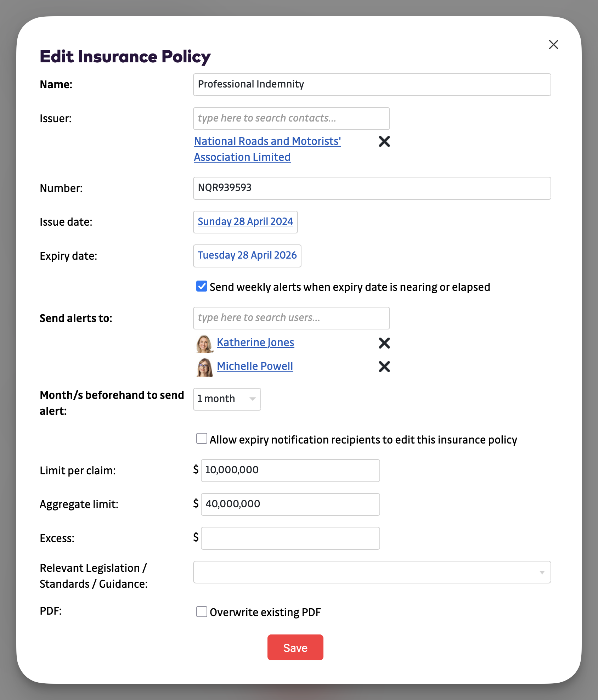Remove Michelle Powell from alert recipients
Viewport: 598px width, 700px height.
pos(384,367)
